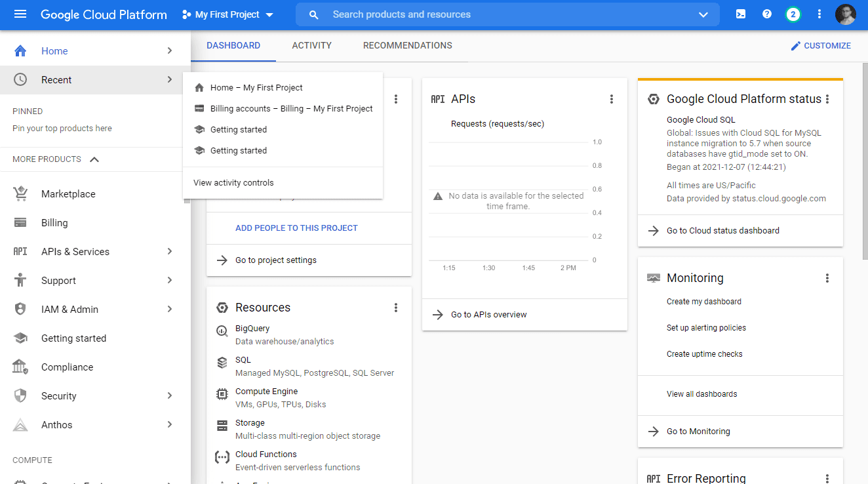Image resolution: width=868 pixels, height=484 pixels.
Task: Open the Error Reporting card three-dot menu
Action: click(827, 479)
